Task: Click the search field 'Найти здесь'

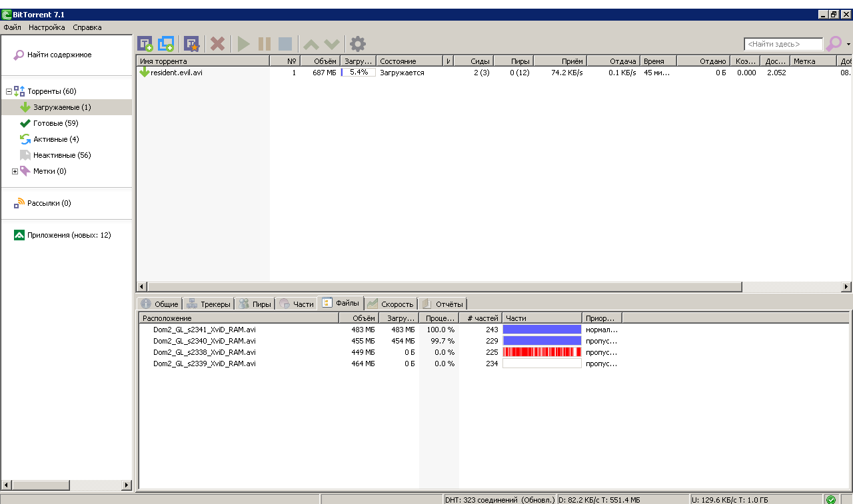Action: tap(784, 44)
